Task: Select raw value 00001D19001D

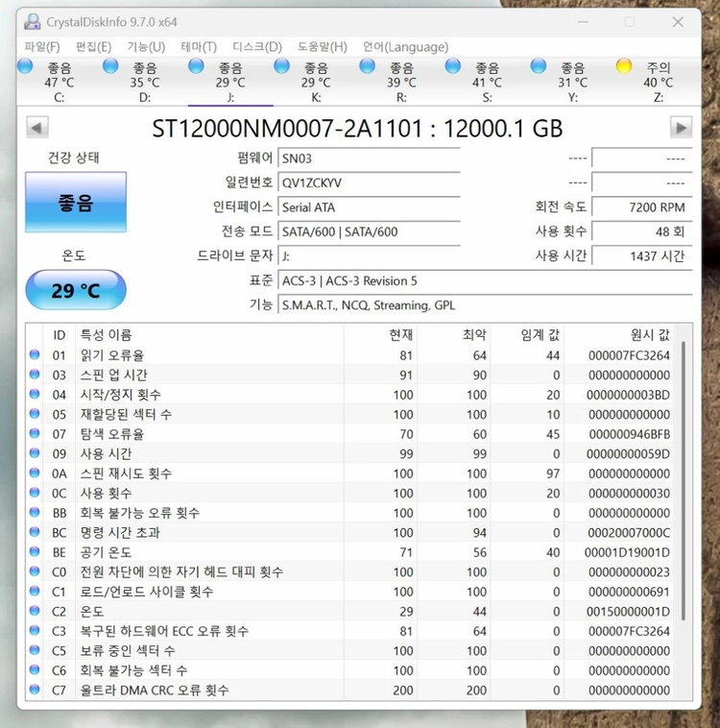Action: (x=627, y=552)
